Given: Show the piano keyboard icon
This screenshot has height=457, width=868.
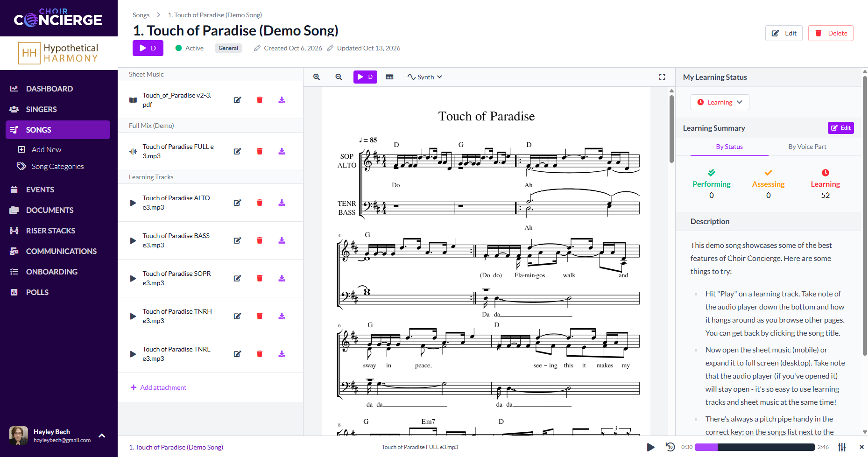Looking at the screenshot, I should click(389, 77).
